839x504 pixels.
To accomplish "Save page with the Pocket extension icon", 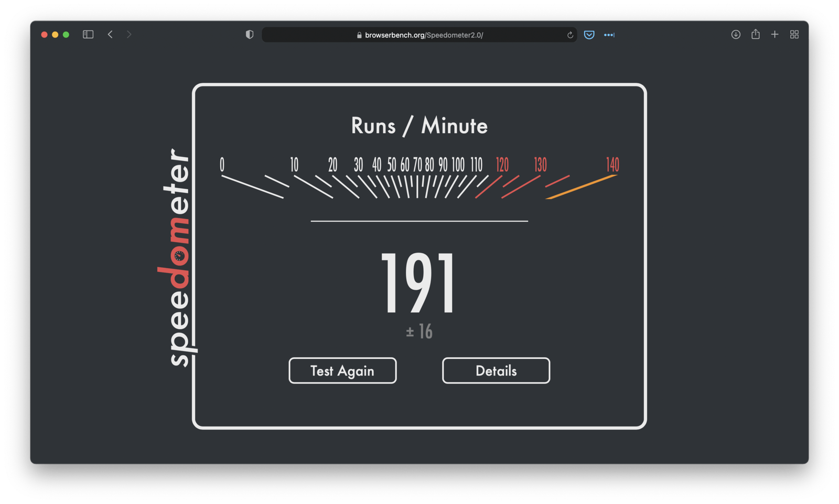I will (589, 35).
